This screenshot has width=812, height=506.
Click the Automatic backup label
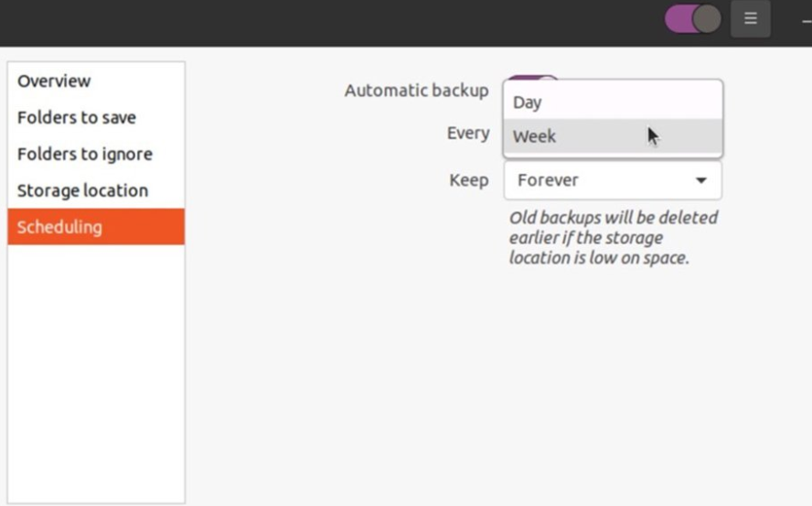416,91
